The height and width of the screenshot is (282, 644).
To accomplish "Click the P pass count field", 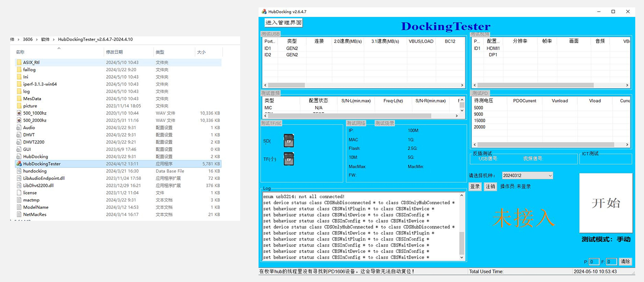I will pyautogui.click(x=594, y=262).
